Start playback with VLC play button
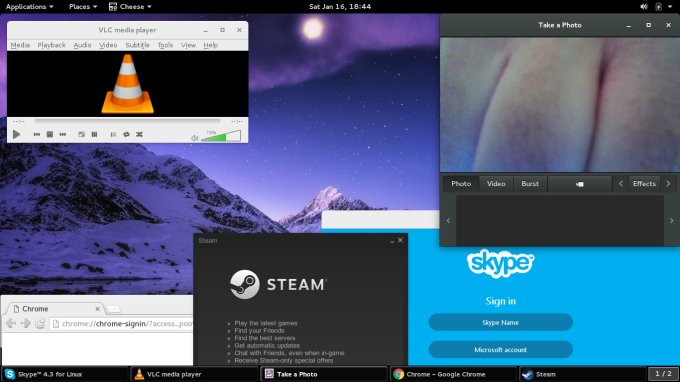Image resolution: width=680 pixels, height=382 pixels. tap(16, 134)
